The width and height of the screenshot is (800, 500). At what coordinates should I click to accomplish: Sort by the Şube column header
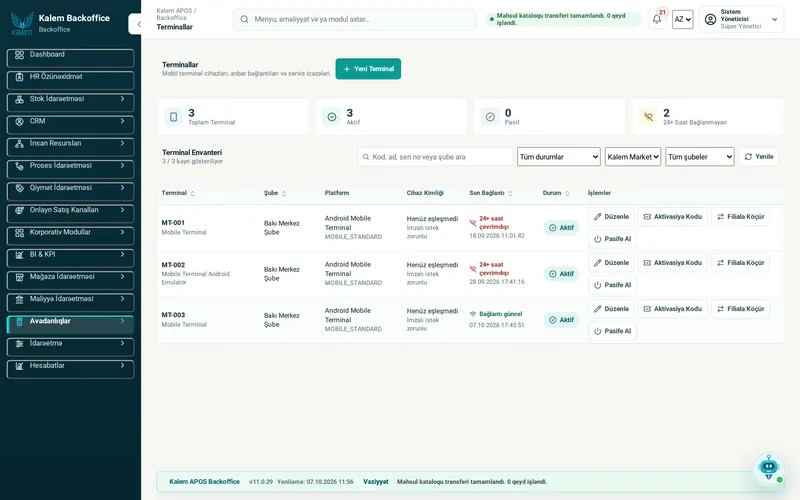(275, 193)
